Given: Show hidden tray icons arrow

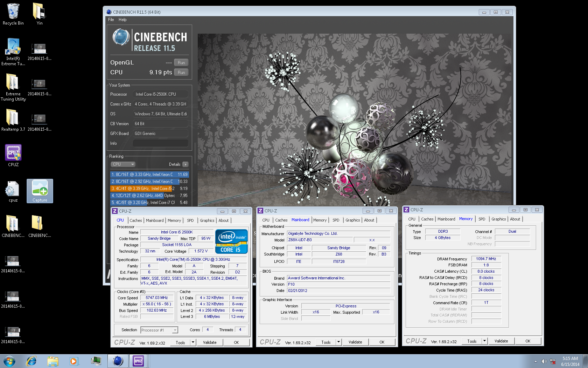Looking at the screenshot, I should click(x=535, y=361).
